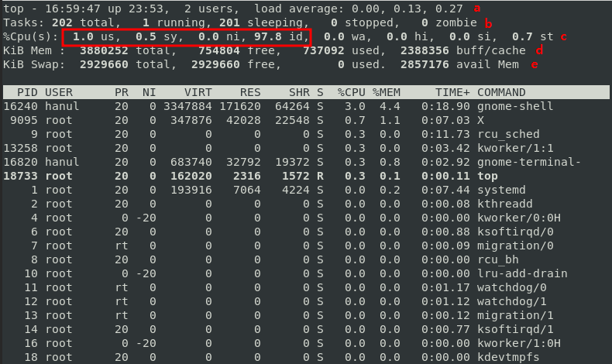The image size is (612, 364).
Task: Click the RES column header
Action: pos(250,92)
